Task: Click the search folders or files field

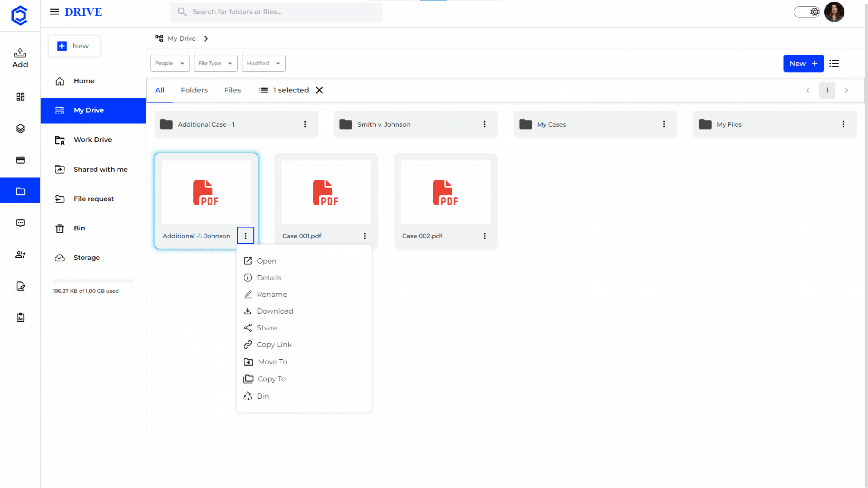Action: pos(276,12)
